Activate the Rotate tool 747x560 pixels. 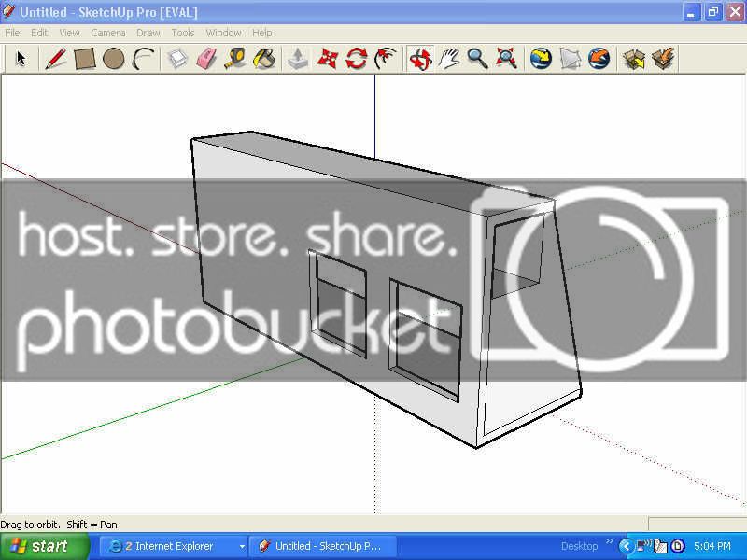(357, 59)
